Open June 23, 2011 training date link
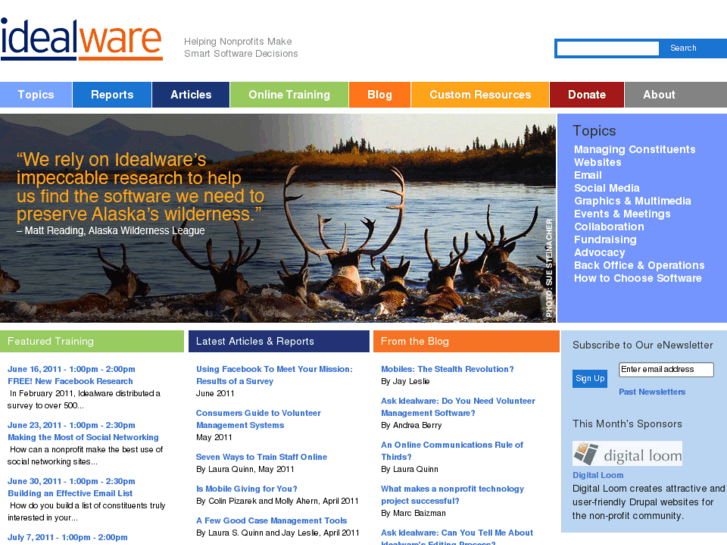Viewport: 727px width, 545px height. pyautogui.click(x=71, y=425)
